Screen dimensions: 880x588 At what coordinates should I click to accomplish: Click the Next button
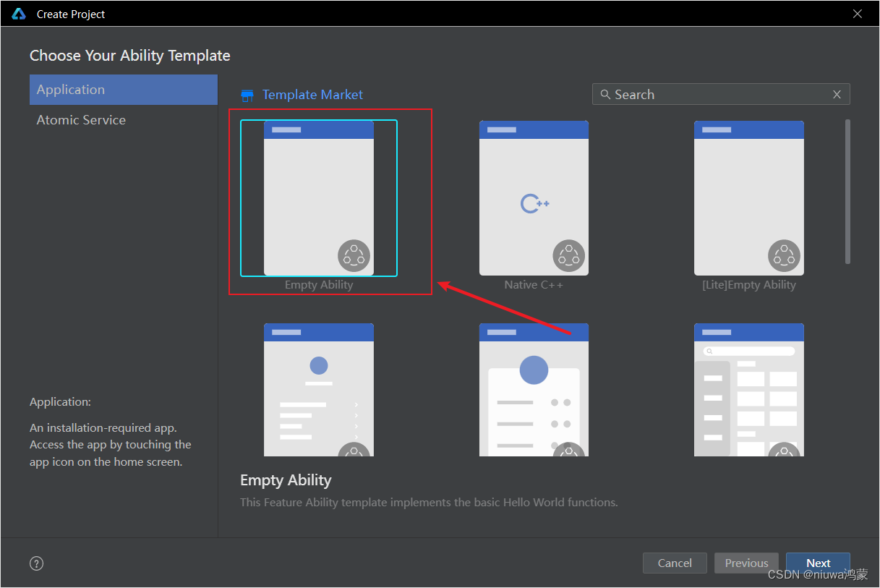[818, 563]
